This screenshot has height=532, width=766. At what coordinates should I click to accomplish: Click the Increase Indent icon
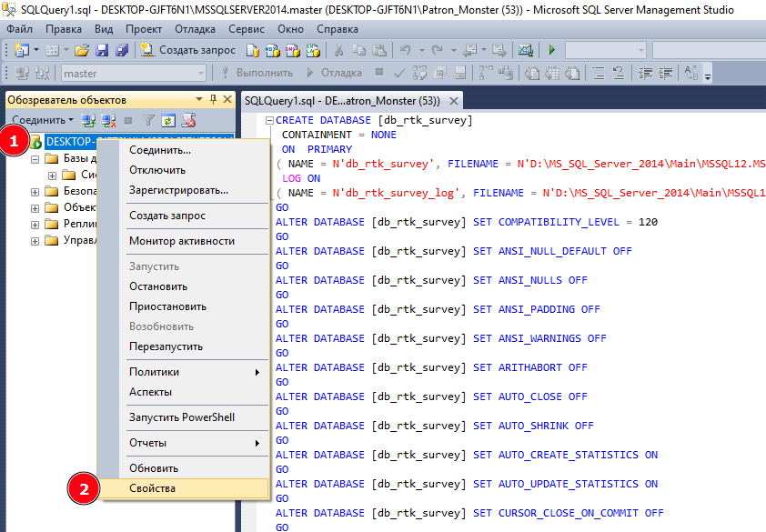(x=665, y=74)
